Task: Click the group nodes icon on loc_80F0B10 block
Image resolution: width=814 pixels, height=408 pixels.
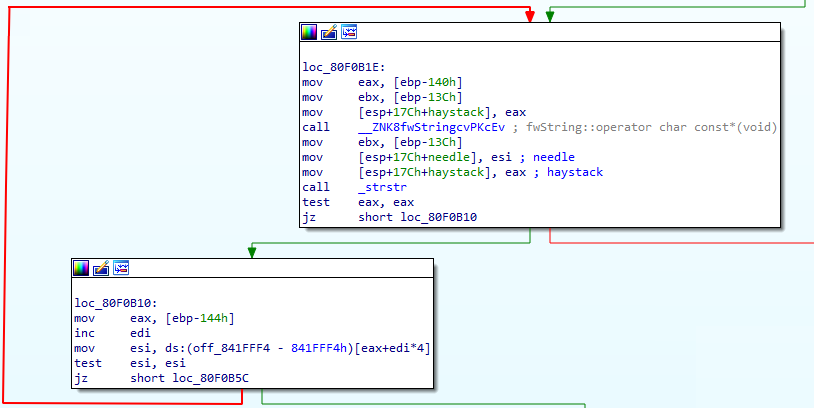Action: [121, 268]
